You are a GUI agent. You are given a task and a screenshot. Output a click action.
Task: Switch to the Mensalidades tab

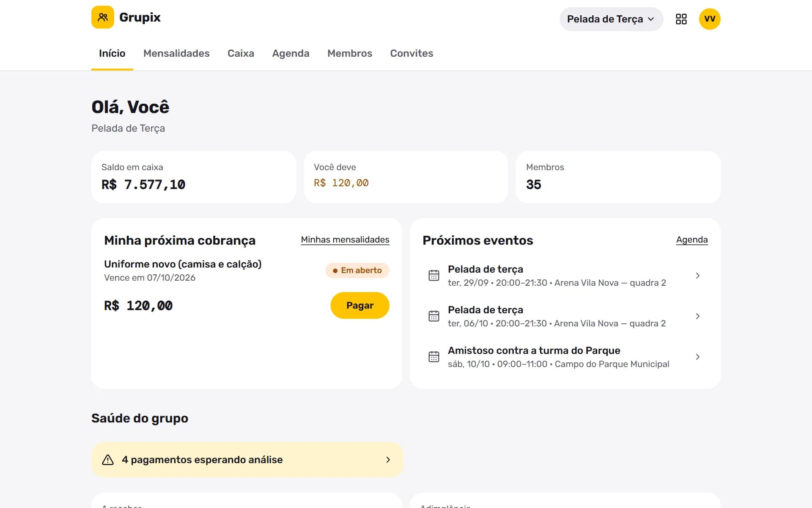point(176,53)
